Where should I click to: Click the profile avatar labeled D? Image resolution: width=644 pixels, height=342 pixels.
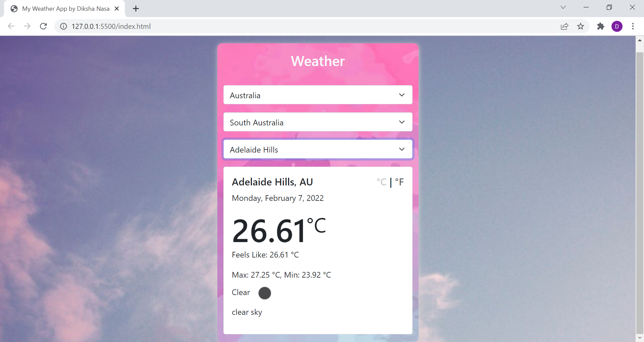tap(617, 26)
